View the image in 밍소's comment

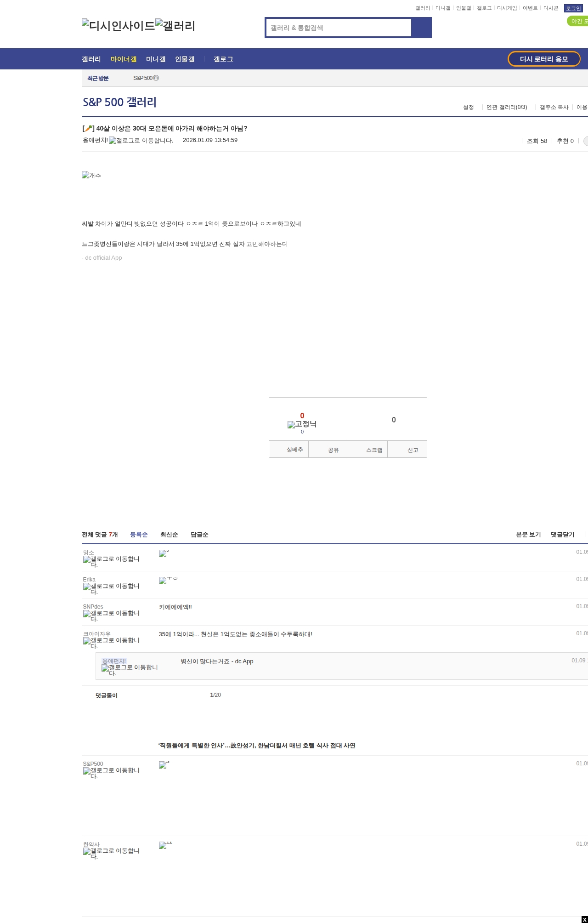pos(164,553)
